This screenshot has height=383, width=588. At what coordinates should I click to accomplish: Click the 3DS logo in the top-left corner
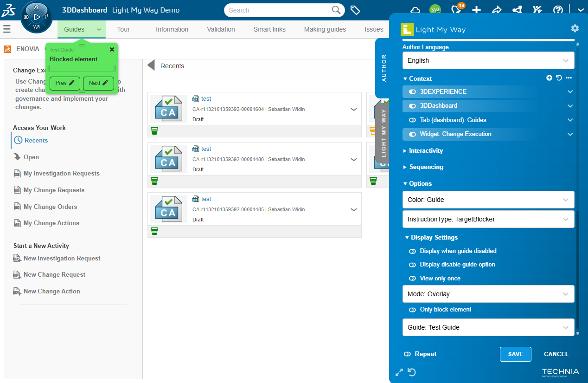[9, 10]
